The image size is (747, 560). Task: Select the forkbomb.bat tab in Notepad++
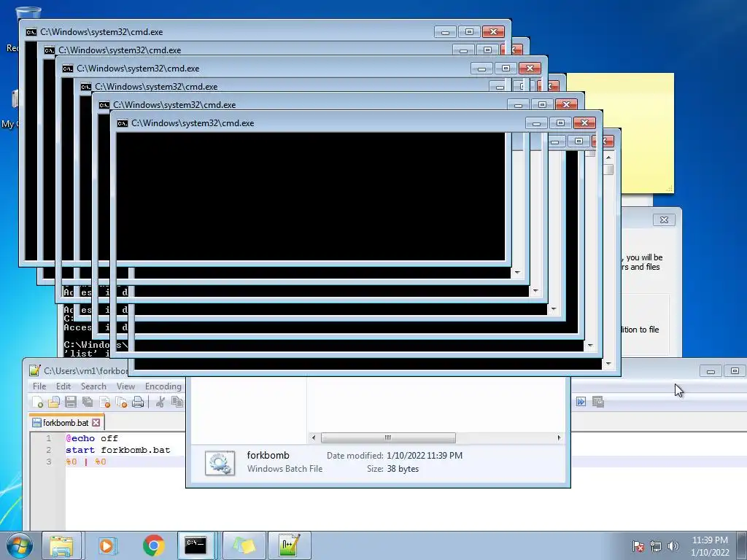[66, 422]
